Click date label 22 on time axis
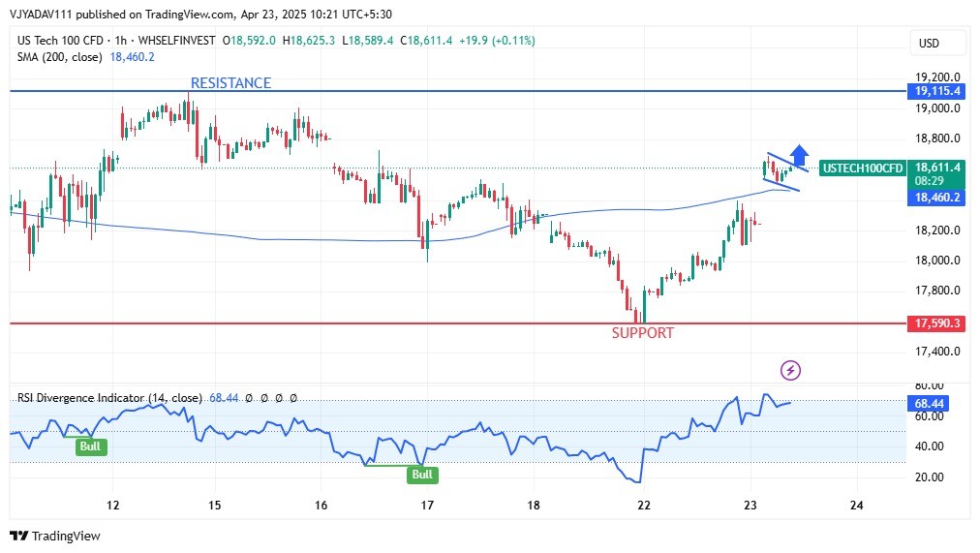This screenshot has width=980, height=553. pyautogui.click(x=644, y=505)
